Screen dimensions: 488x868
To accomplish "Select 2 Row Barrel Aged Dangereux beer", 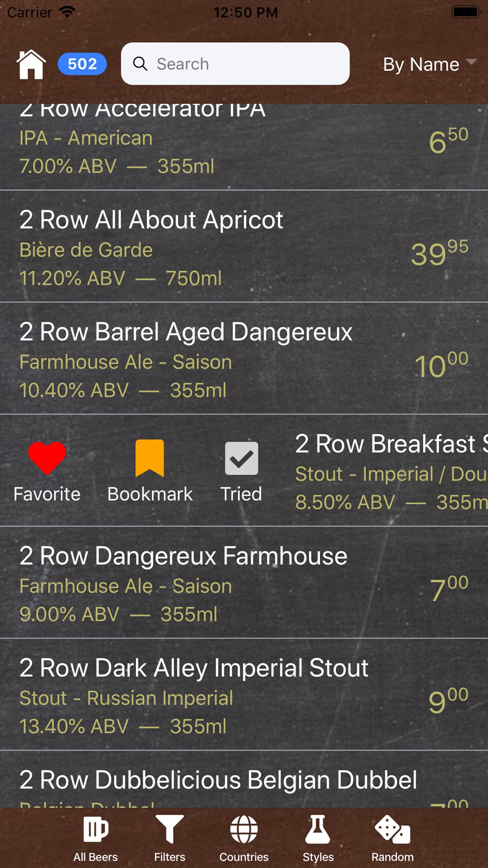I will (x=244, y=358).
